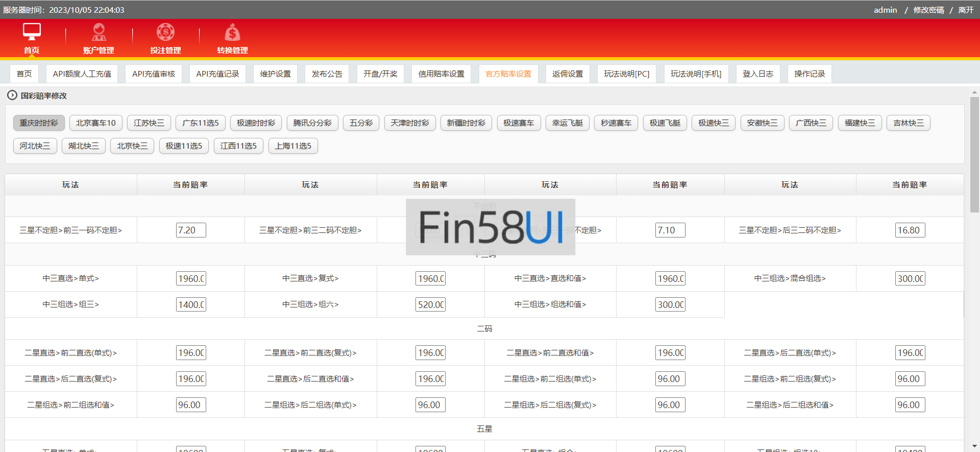
Task: Click 离开 logout link
Action: (x=965, y=10)
